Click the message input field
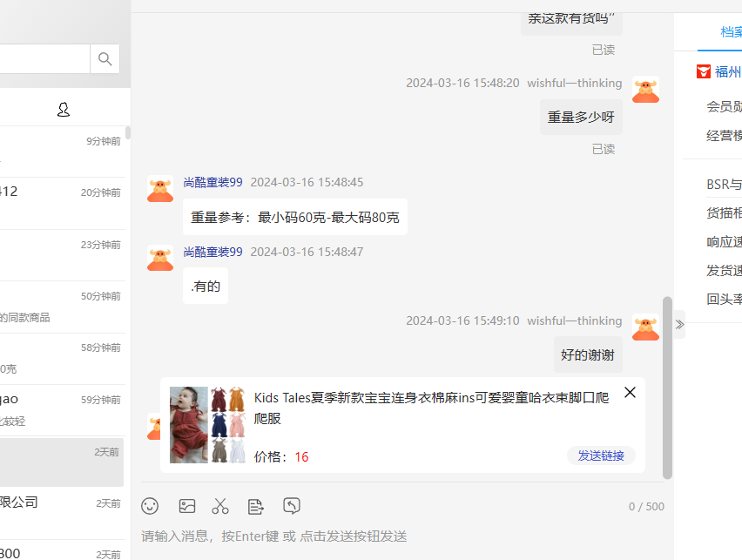The image size is (742, 560). click(x=402, y=536)
